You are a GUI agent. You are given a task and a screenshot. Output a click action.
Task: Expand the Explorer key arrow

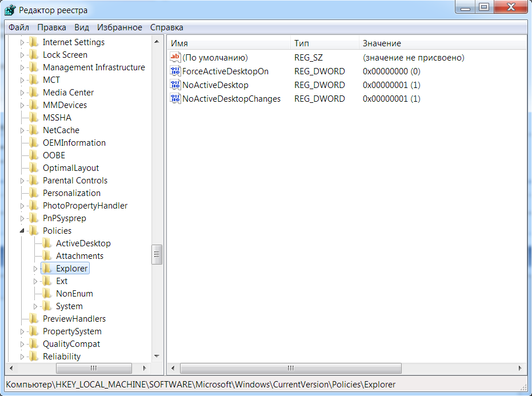click(35, 269)
